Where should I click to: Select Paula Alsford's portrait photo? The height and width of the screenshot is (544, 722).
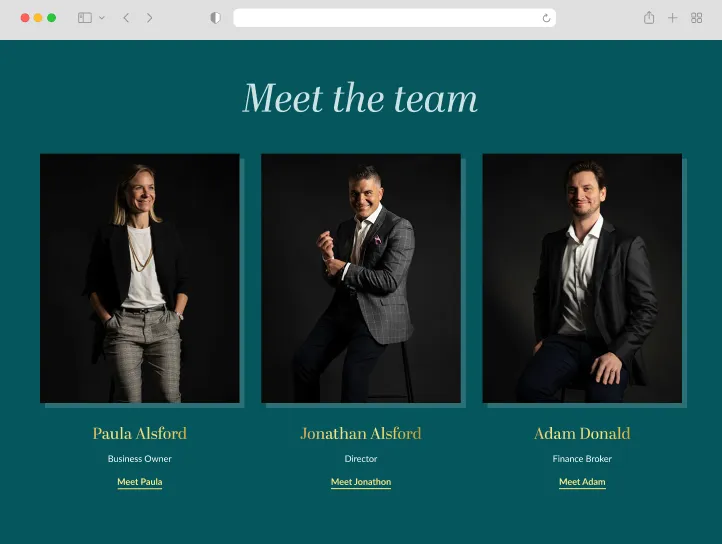140,278
